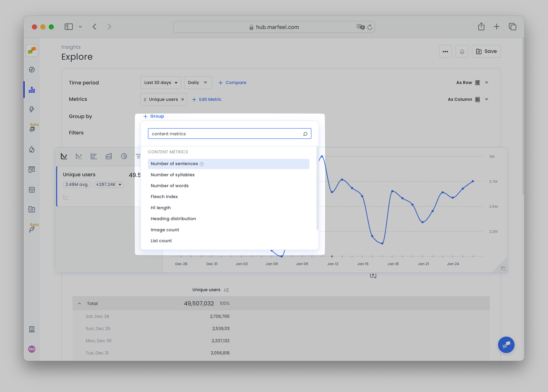Click the notifications bell icon
548x392 pixels.
tap(462, 51)
